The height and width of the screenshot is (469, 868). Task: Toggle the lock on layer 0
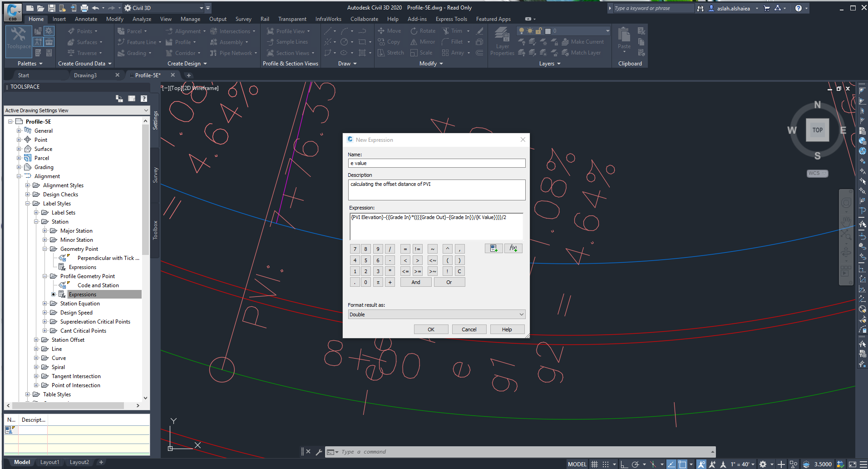(x=538, y=30)
